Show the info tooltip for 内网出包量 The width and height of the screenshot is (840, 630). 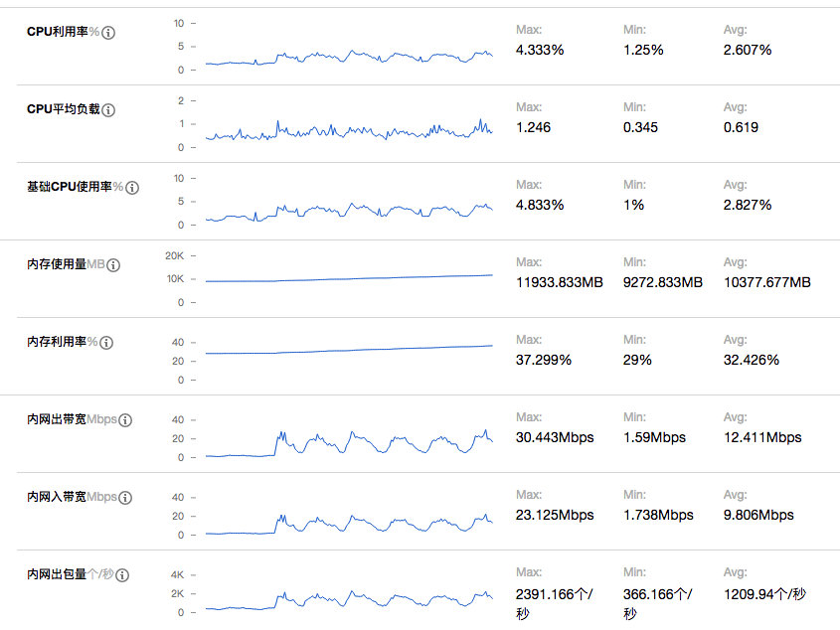pos(124,575)
